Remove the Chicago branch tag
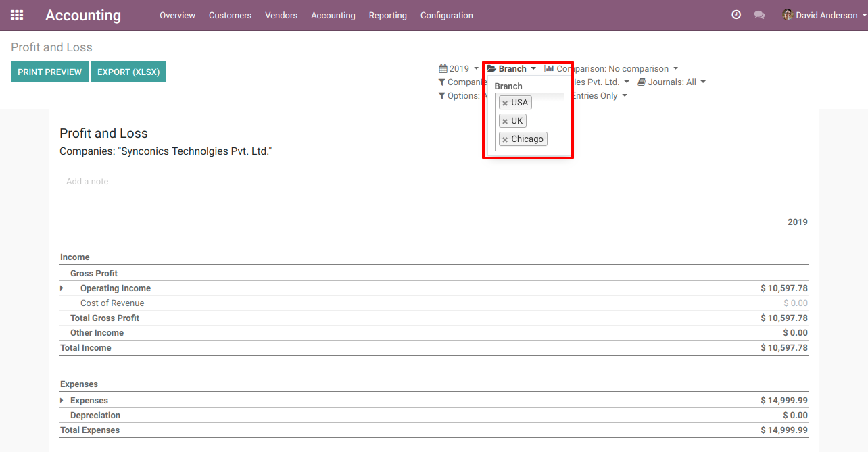The image size is (868, 452). pyautogui.click(x=505, y=140)
